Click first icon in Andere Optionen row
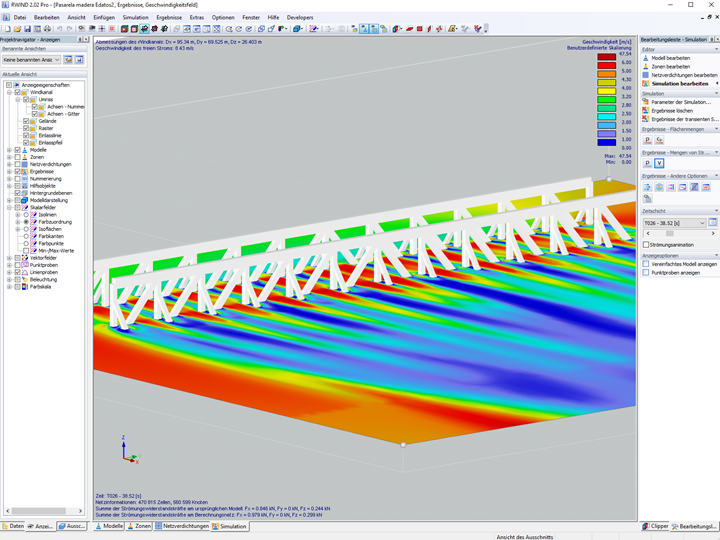The width and height of the screenshot is (720, 540). [x=647, y=187]
